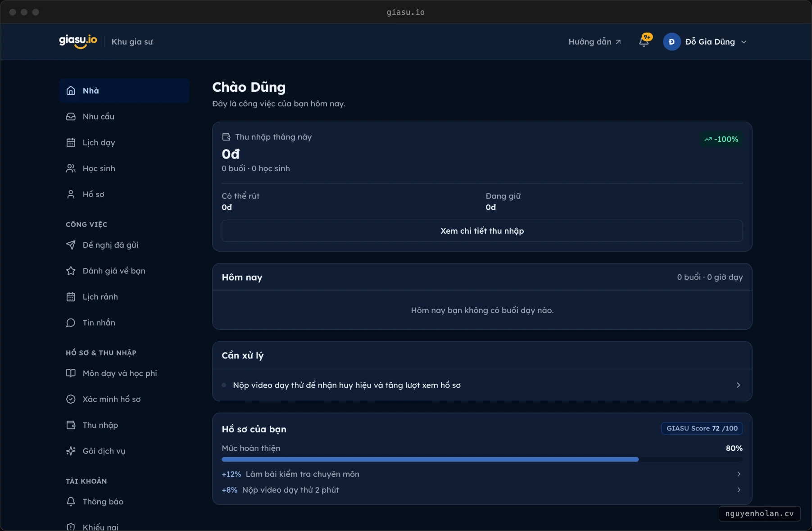Click the Khiếu nại sidebar item
Viewport: 812px width, 531px height.
point(124,526)
